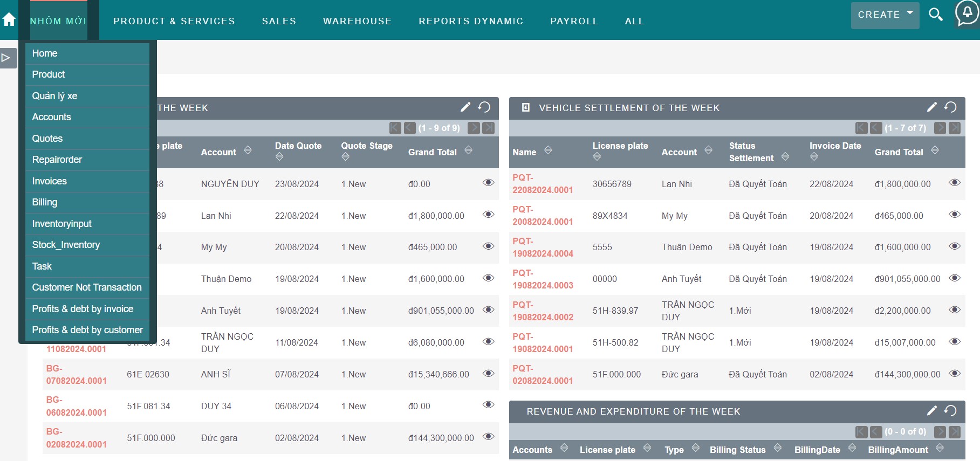Go to the home icon

tap(9, 20)
